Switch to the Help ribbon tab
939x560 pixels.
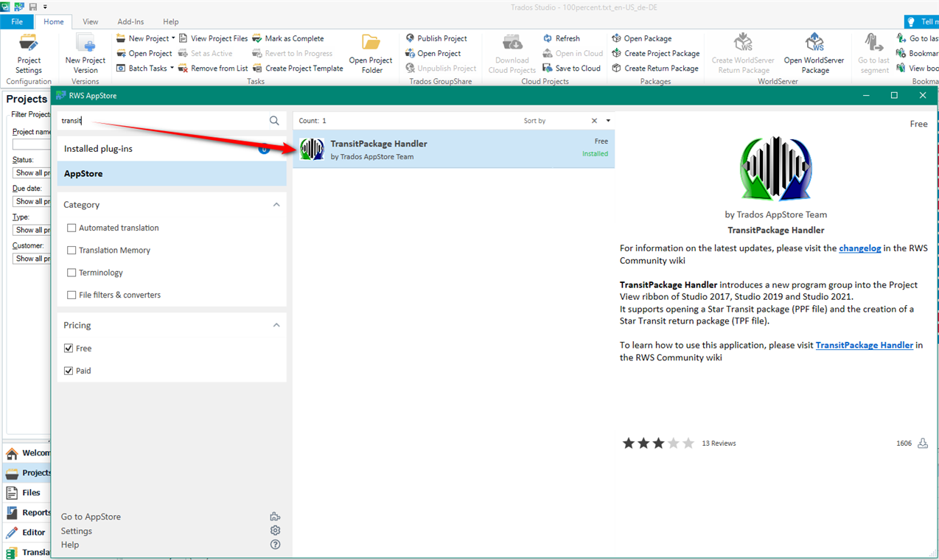coord(170,22)
